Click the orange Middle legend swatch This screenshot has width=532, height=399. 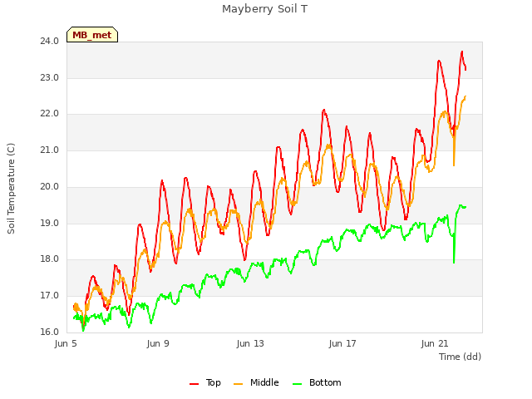click(x=239, y=384)
